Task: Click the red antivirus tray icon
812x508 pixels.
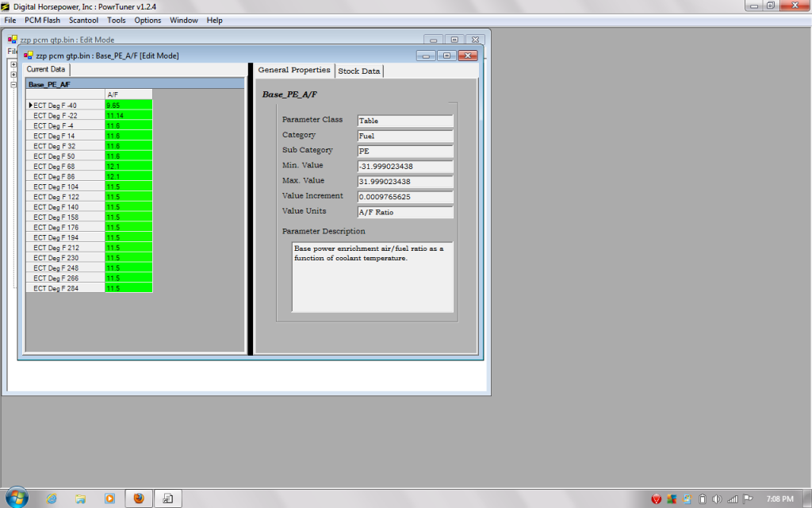Action: coord(656,499)
